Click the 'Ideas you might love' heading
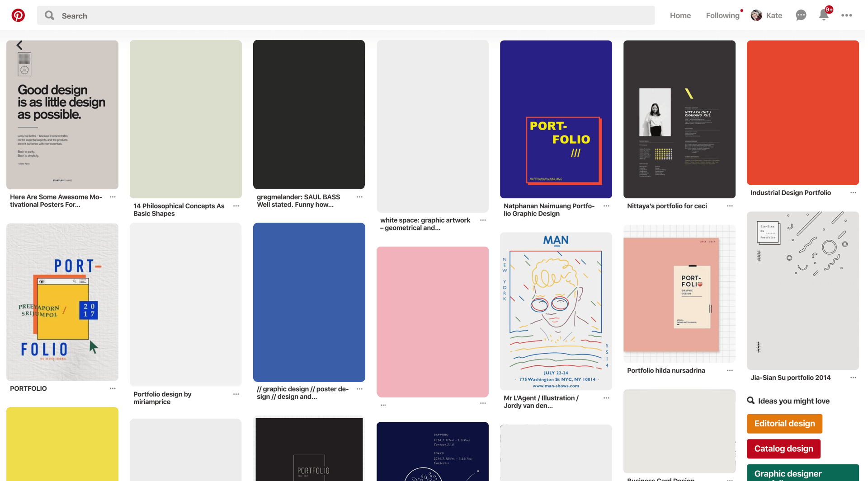 tap(793, 401)
